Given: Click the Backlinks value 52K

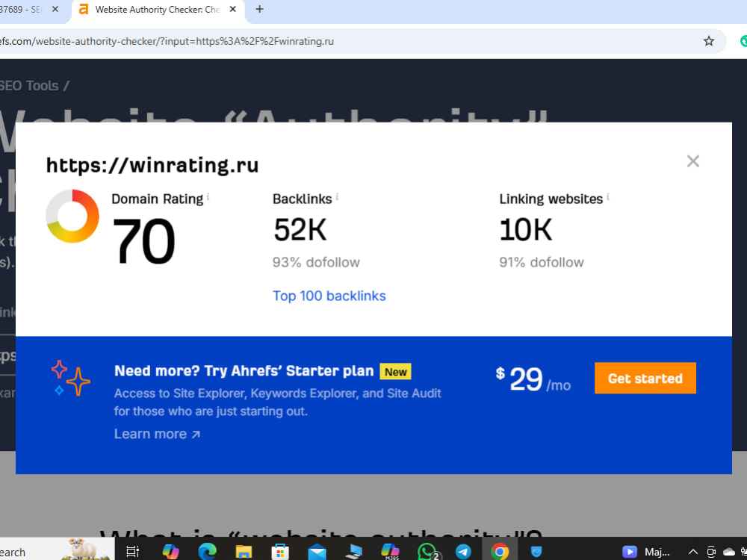Looking at the screenshot, I should tap(300, 229).
